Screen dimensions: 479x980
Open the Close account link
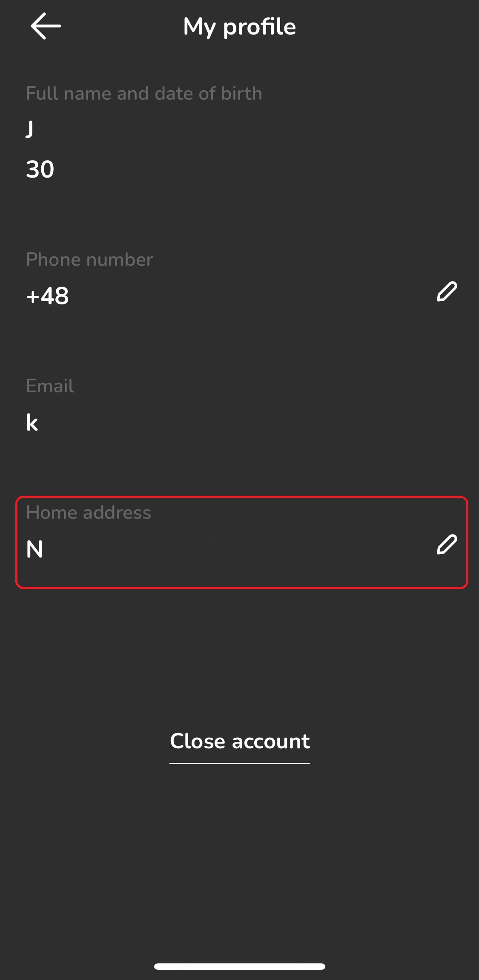(x=240, y=741)
